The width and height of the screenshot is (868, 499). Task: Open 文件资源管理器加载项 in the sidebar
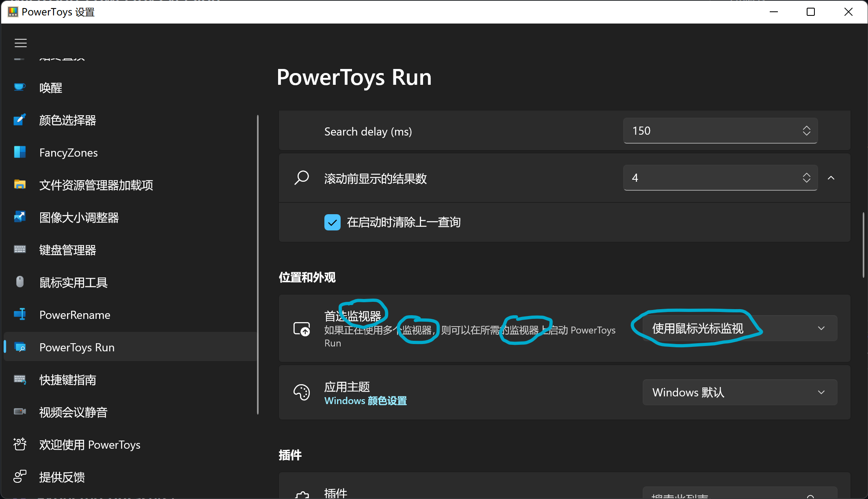point(96,185)
